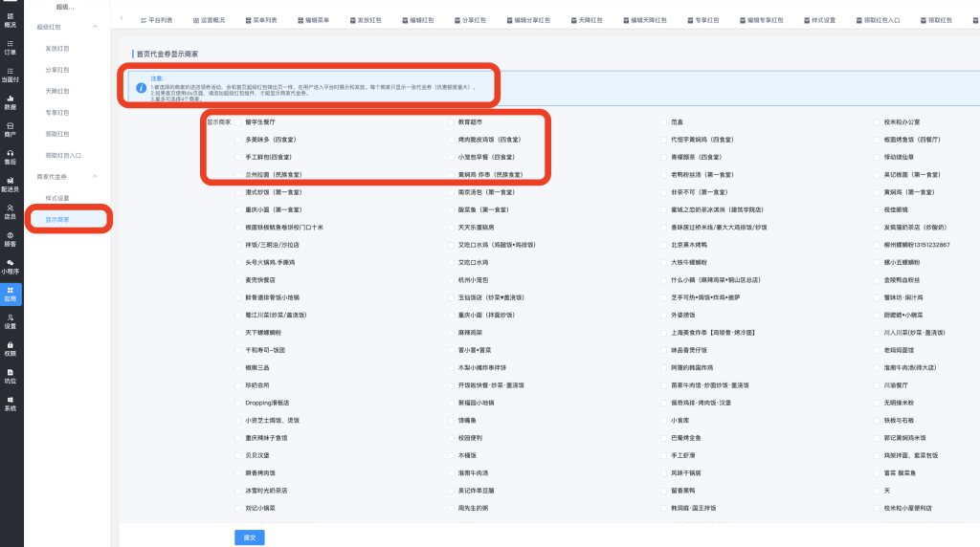
Task: Open the 订单 (Orders) sidebar icon
Action: [11, 47]
